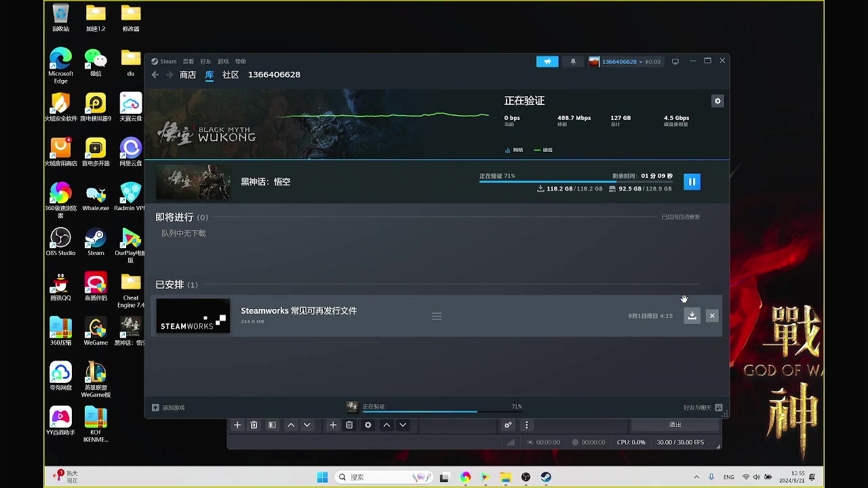Screen dimensions: 868x488
Task: Open scene filters in OBS window
Action: click(x=272, y=425)
